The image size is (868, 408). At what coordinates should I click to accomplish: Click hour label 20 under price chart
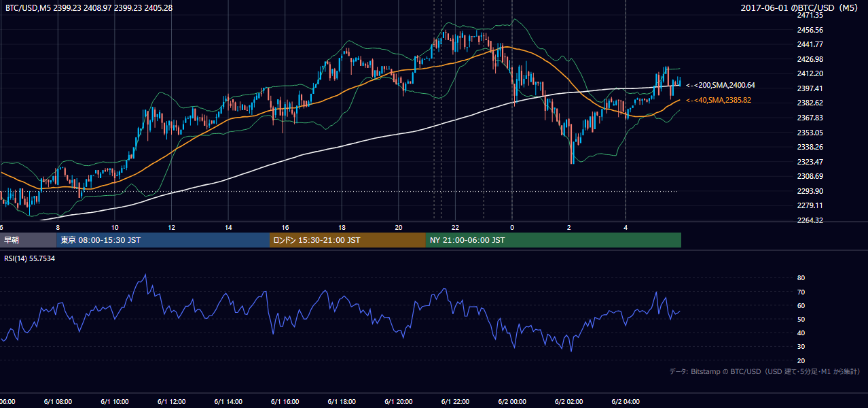(399, 227)
